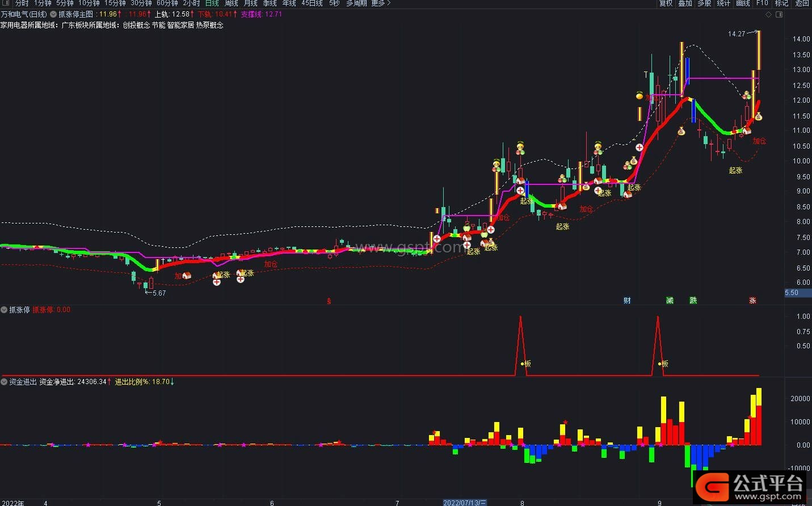
Task: Expand the 更多 periods menu
Action: click(381, 3)
